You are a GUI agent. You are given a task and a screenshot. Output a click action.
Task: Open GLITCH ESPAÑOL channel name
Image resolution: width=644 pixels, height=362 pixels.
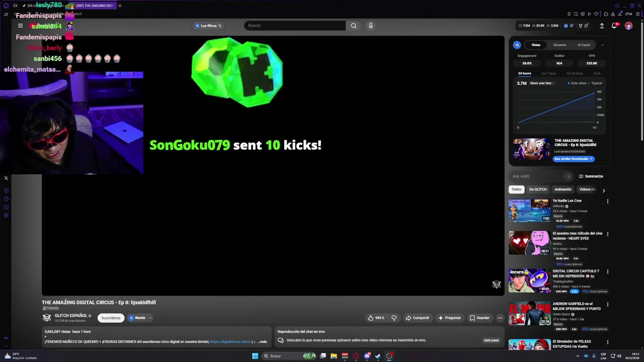pyautogui.click(x=71, y=316)
